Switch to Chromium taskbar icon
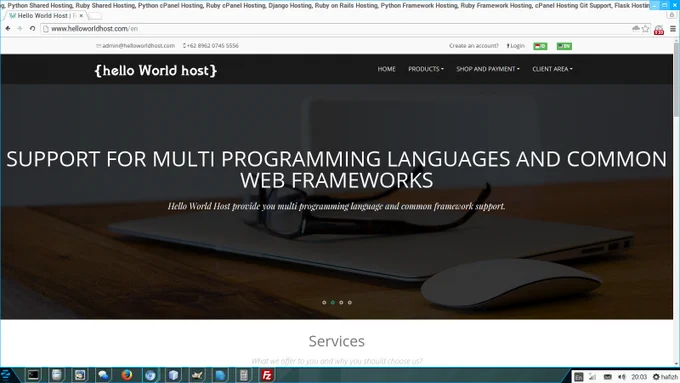 pyautogui.click(x=150, y=375)
